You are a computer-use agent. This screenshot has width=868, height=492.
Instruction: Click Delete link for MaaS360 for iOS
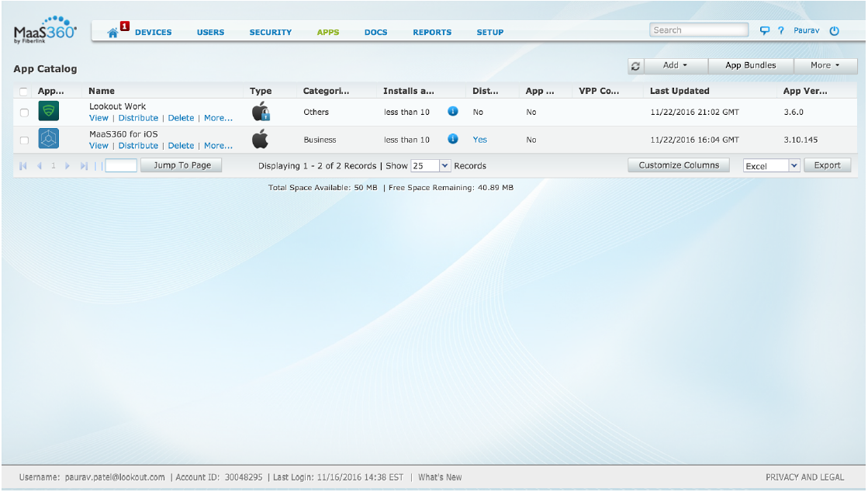(181, 146)
